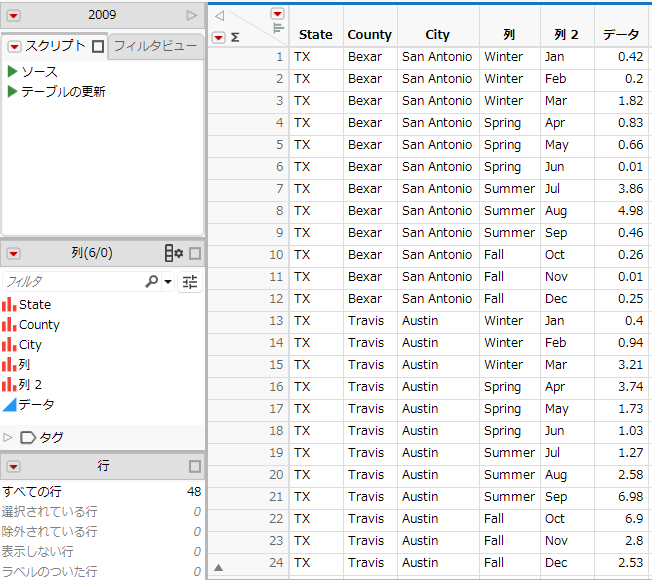The height and width of the screenshot is (580, 652).
Task: Select the データ column in columns list
Action: click(36, 405)
